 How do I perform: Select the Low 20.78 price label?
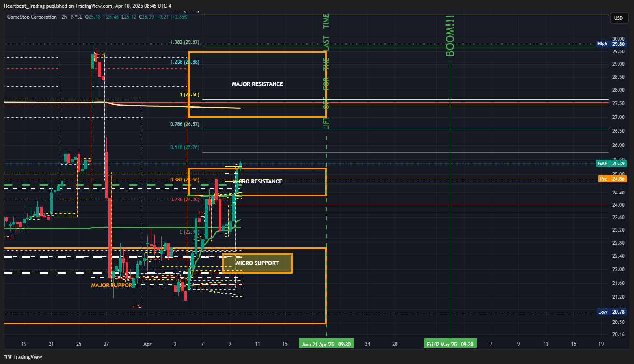pyautogui.click(x=612, y=312)
